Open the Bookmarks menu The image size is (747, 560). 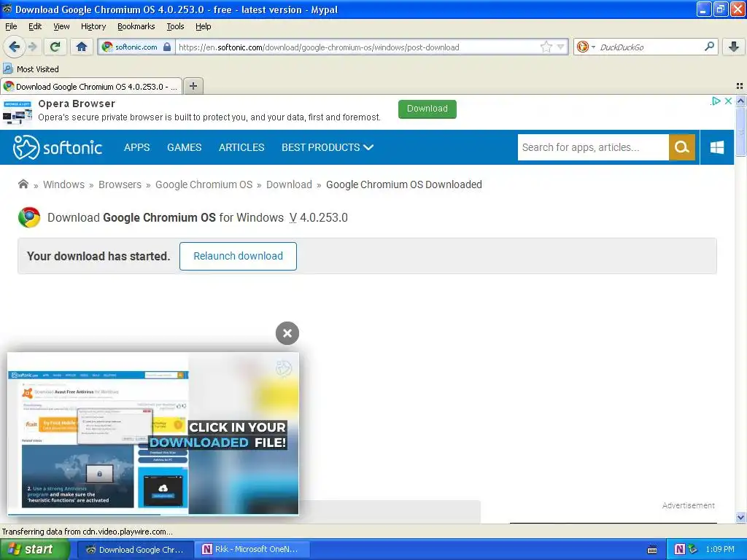pyautogui.click(x=136, y=27)
